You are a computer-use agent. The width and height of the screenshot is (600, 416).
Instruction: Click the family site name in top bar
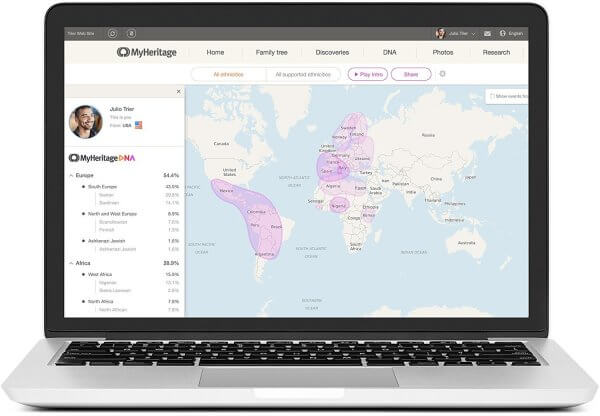[x=81, y=34]
